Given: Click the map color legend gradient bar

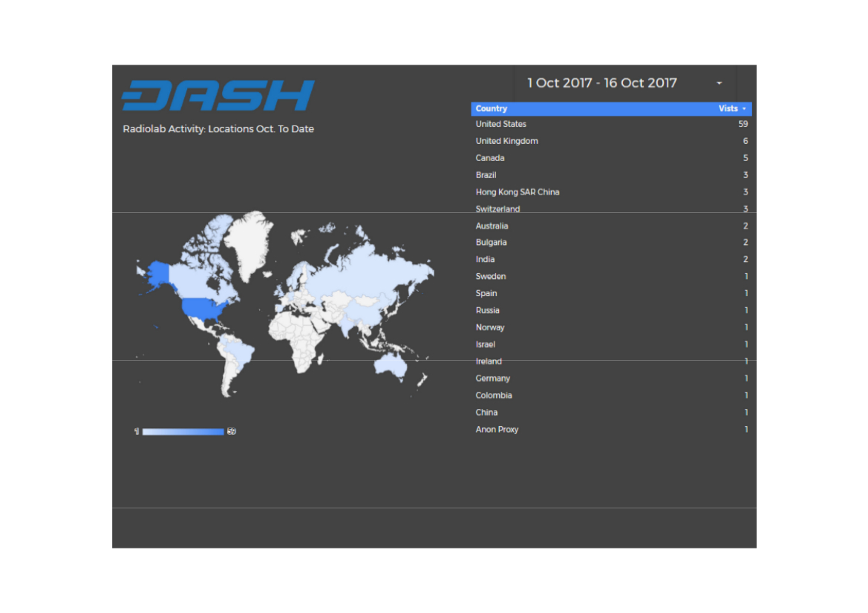Looking at the screenshot, I should click(x=183, y=431).
